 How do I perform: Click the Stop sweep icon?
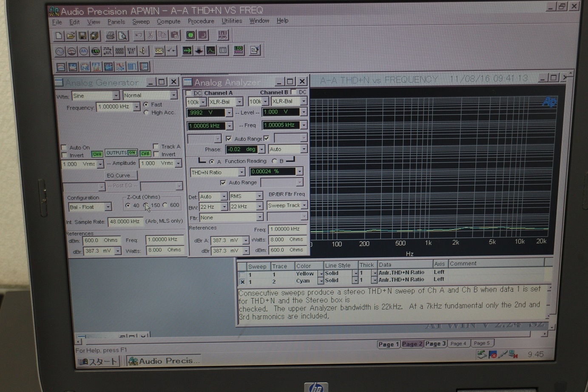pos(202,35)
